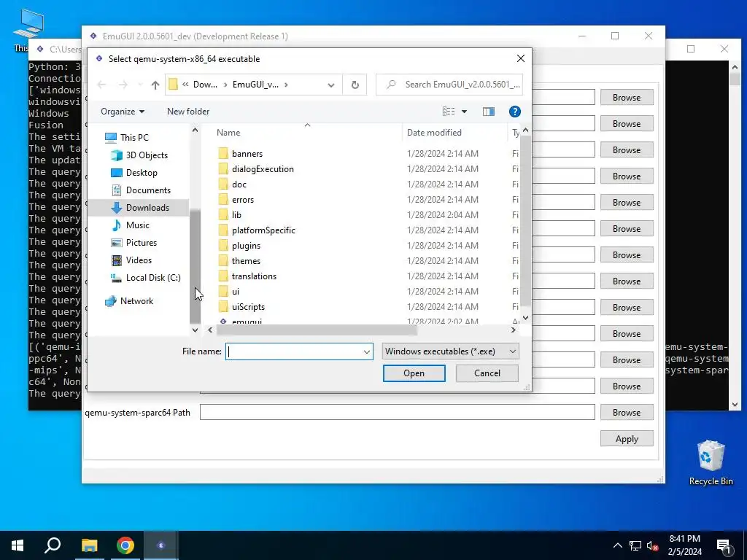Open the view options dropdown arrow

coord(464,112)
